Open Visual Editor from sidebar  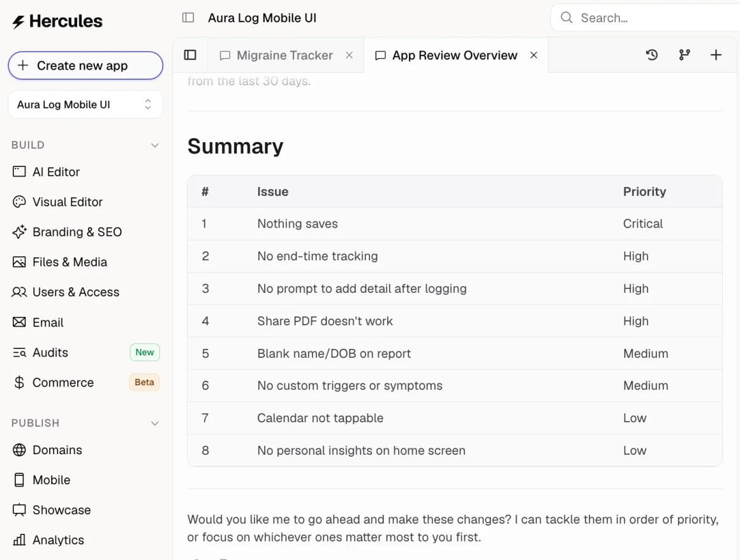coord(68,202)
